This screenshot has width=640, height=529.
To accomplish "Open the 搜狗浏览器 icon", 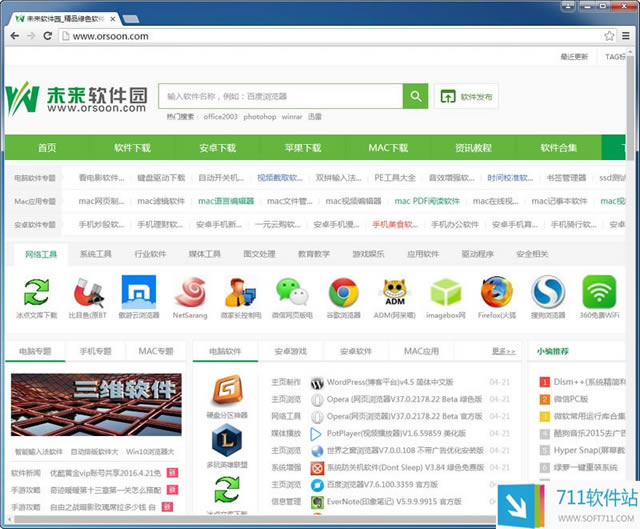I will 548,292.
